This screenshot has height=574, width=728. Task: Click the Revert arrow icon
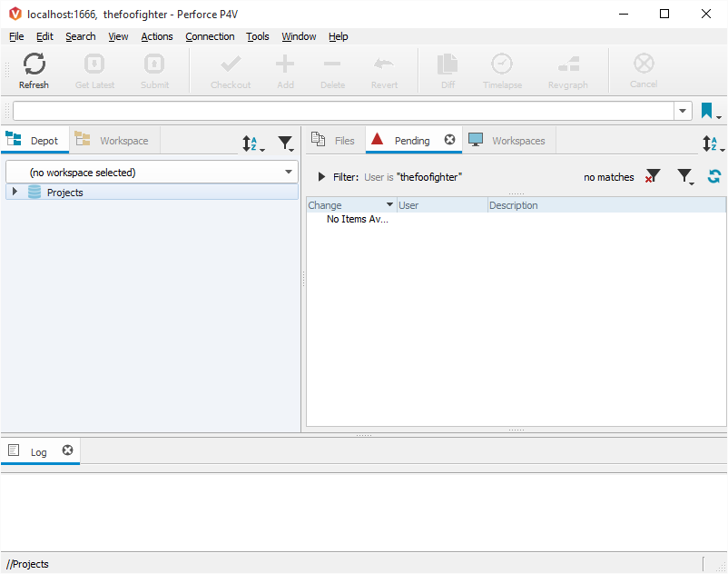tap(384, 64)
